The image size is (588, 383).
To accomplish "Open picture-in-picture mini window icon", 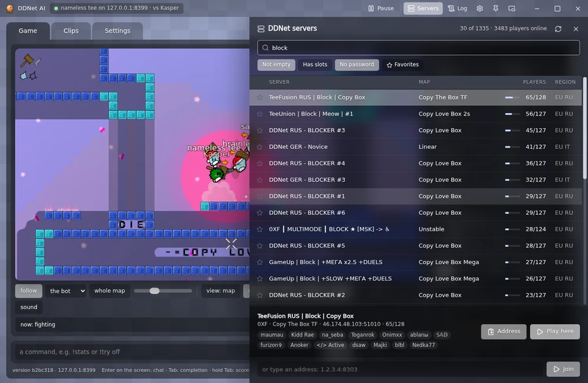I will tap(512, 8).
